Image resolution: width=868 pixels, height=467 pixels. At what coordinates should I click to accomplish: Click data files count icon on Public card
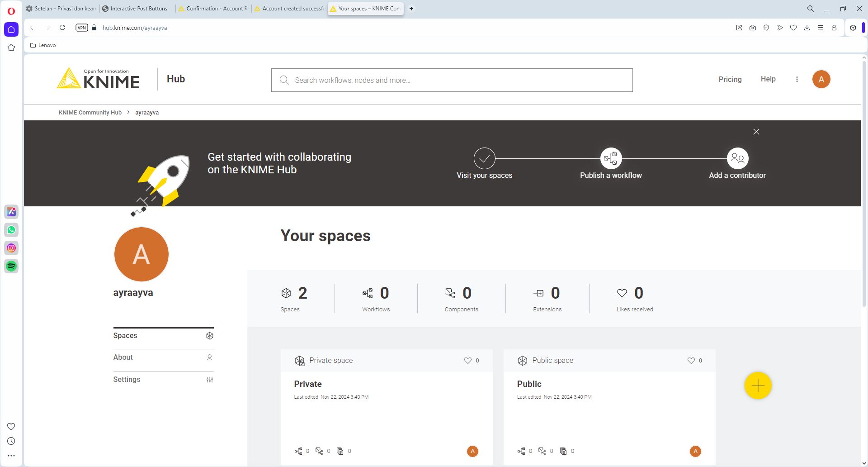point(563,451)
